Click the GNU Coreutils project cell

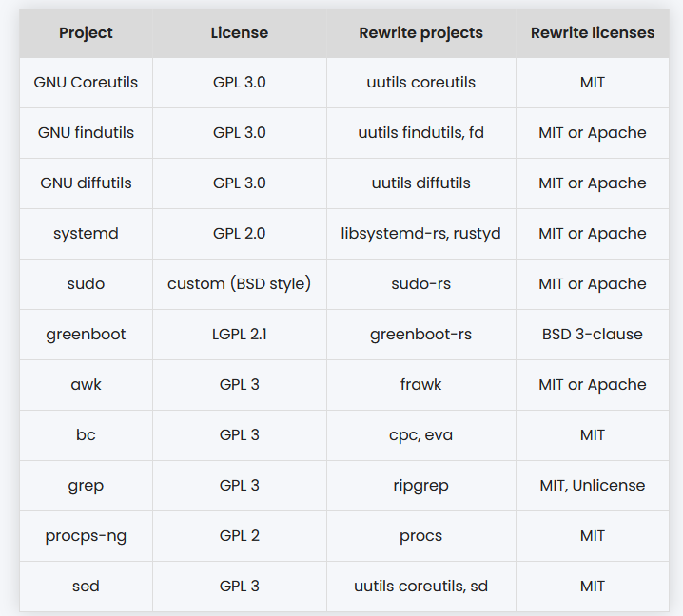pyautogui.click(x=86, y=83)
